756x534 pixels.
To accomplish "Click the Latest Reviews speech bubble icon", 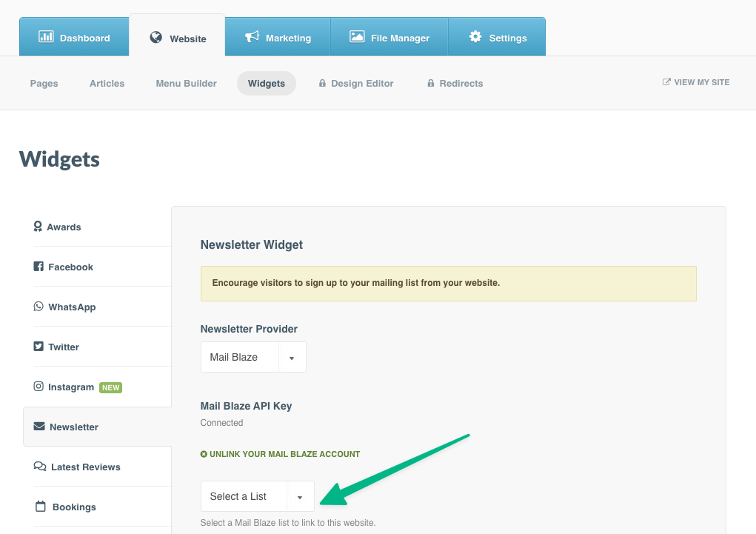I will coord(40,467).
